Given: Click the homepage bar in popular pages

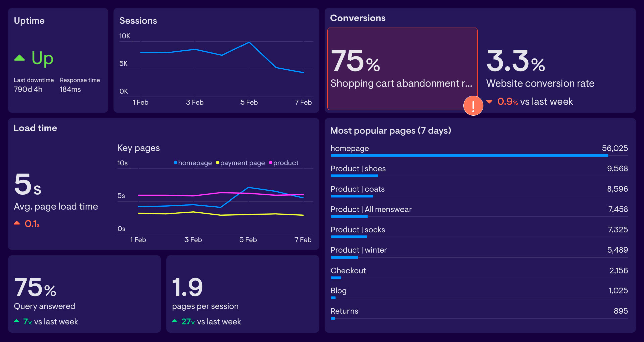Looking at the screenshot, I should pyautogui.click(x=470, y=155).
